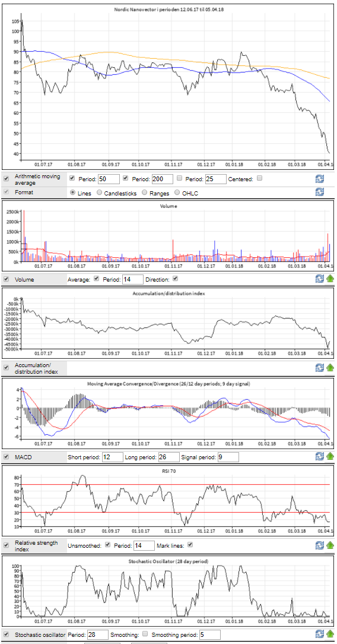Edit the MACD Long period field

click(x=169, y=457)
